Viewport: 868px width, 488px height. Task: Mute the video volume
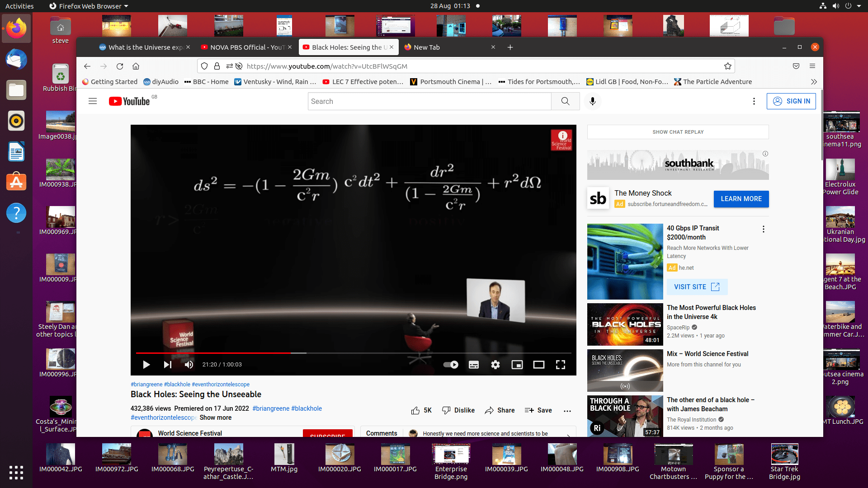click(189, 365)
